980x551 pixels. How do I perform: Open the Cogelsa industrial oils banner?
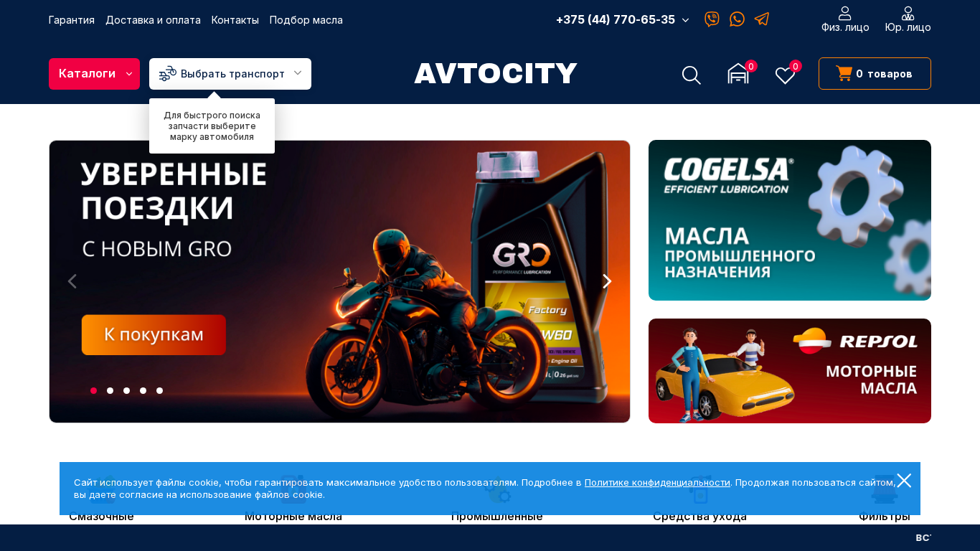coord(790,220)
